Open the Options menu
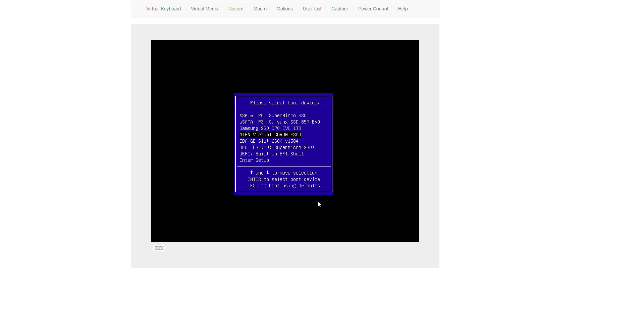644x333 pixels. click(x=285, y=9)
